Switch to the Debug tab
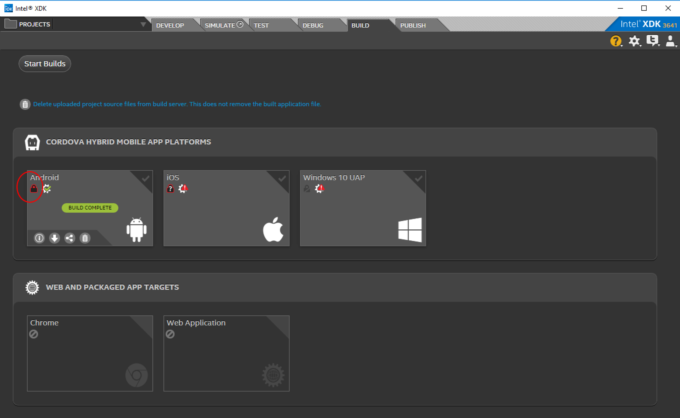 click(x=313, y=26)
